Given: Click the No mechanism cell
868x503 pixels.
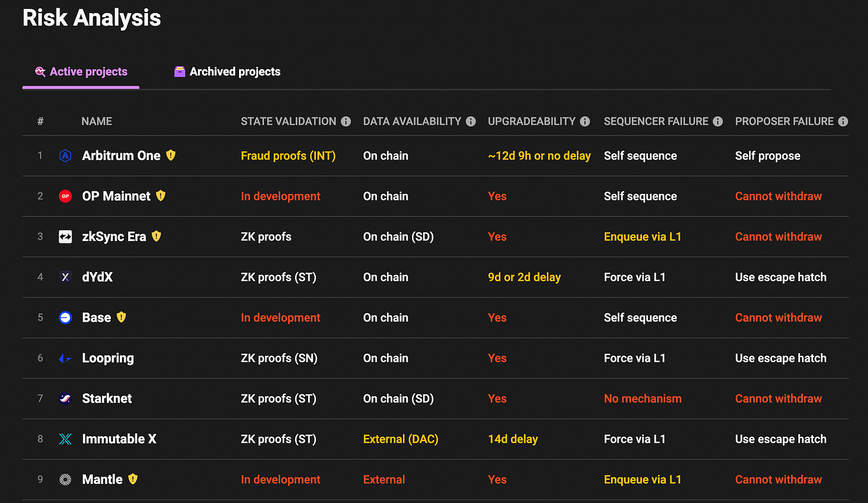Looking at the screenshot, I should coord(643,399).
